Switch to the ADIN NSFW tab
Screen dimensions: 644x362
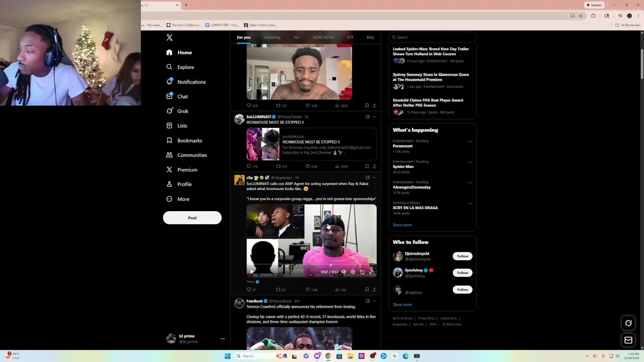(x=324, y=37)
